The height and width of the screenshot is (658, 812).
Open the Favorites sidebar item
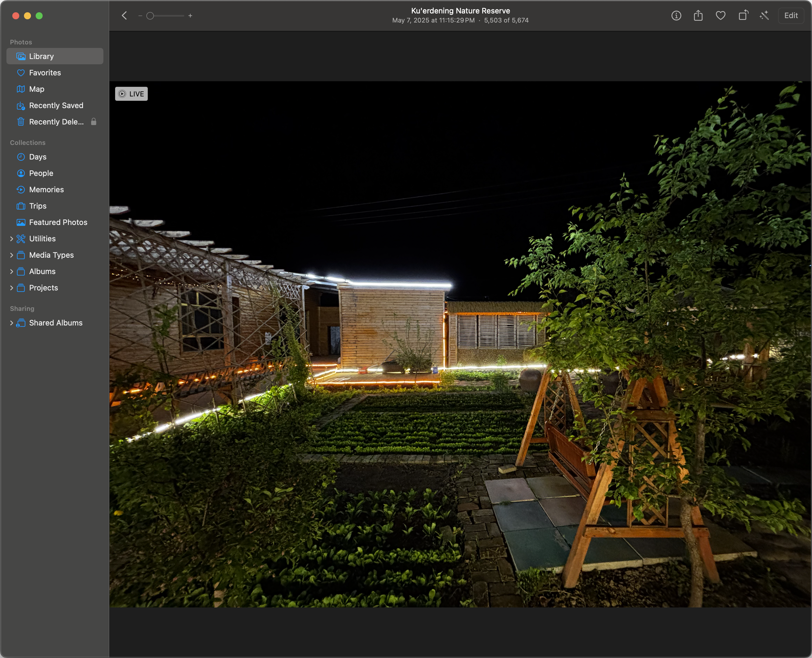click(45, 72)
